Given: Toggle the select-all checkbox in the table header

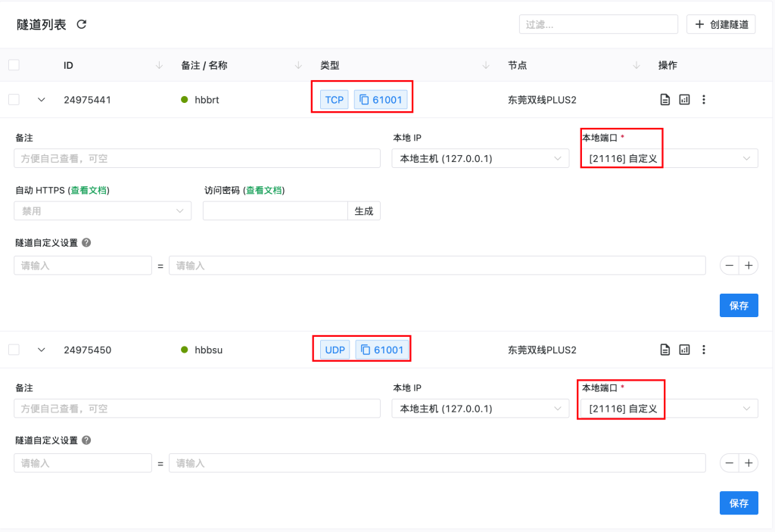Looking at the screenshot, I should (x=14, y=65).
